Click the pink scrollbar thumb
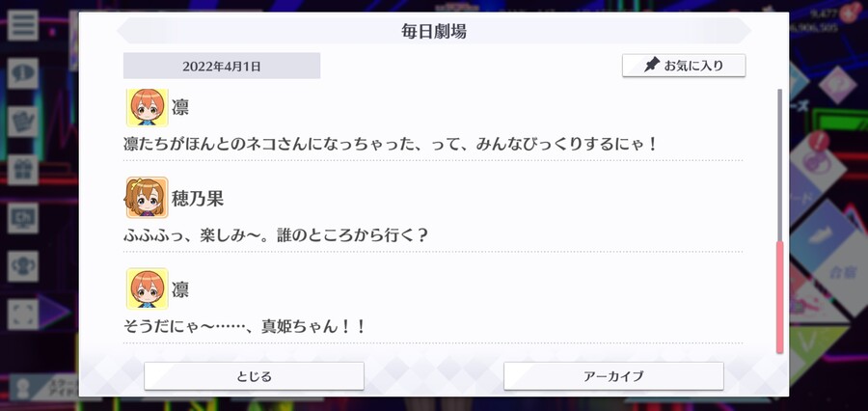This screenshot has width=868, height=411. [x=779, y=297]
